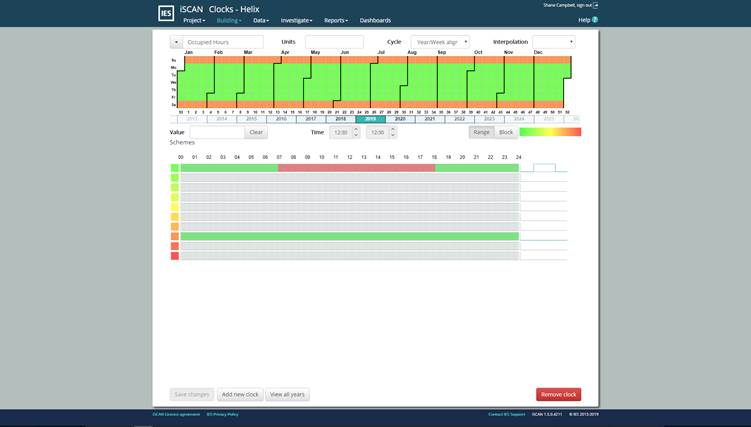The width and height of the screenshot is (751, 427).
Task: Select year 2018 in the year strip
Action: (x=341, y=119)
